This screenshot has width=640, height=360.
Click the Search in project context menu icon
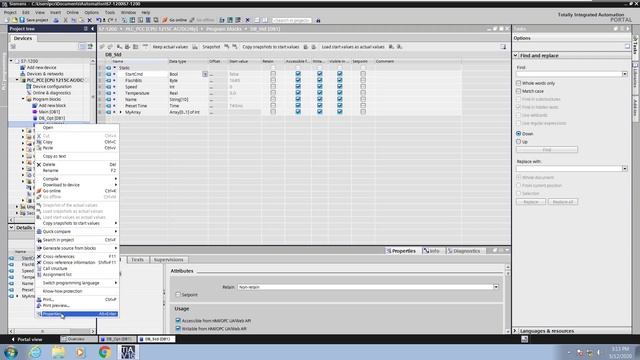point(39,240)
